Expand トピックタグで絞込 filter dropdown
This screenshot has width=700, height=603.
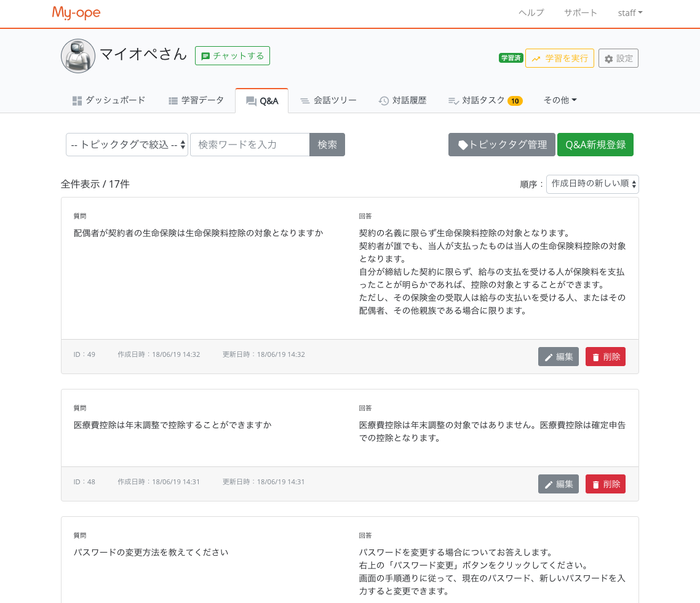pyautogui.click(x=127, y=145)
